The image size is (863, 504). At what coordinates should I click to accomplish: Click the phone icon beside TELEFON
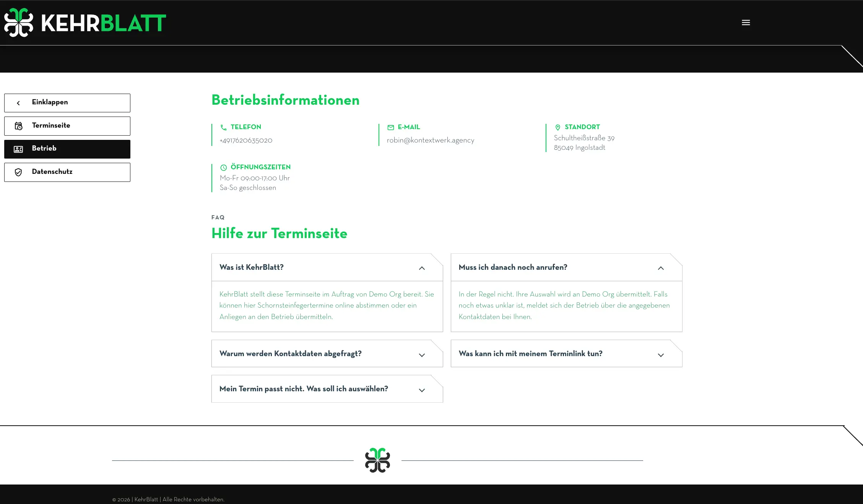(224, 127)
